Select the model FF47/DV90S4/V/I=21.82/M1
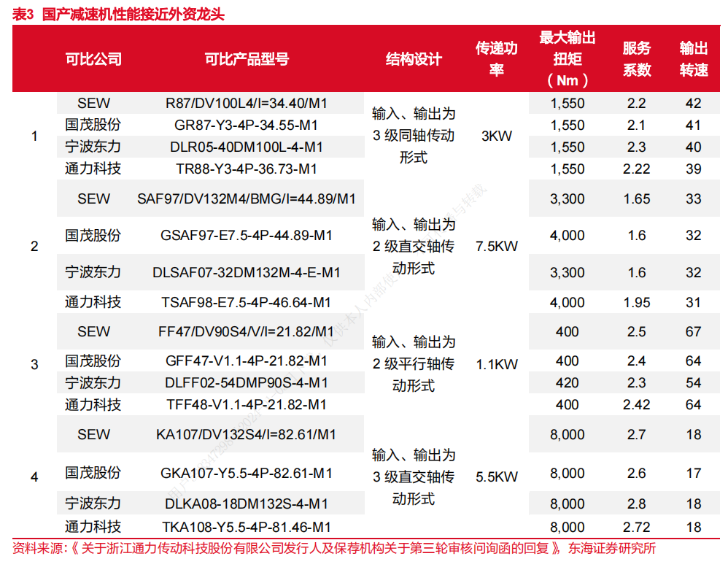This screenshot has width=728, height=567. point(247,332)
